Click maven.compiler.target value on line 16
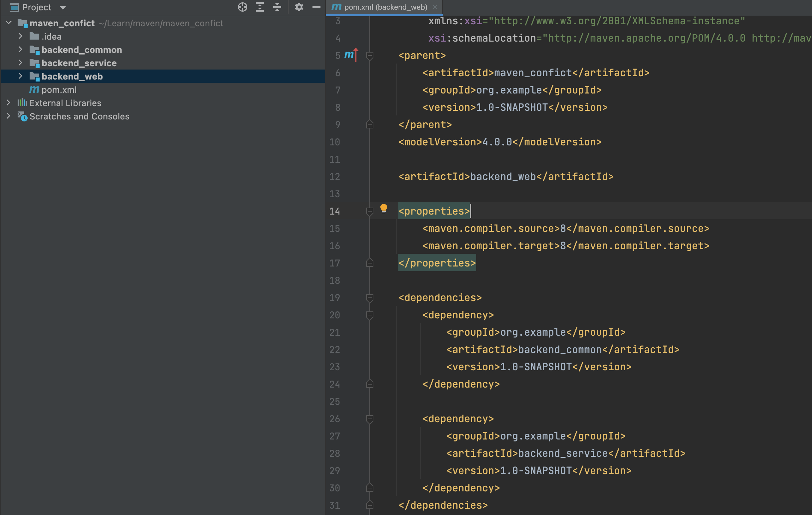This screenshot has height=515, width=812. point(563,246)
